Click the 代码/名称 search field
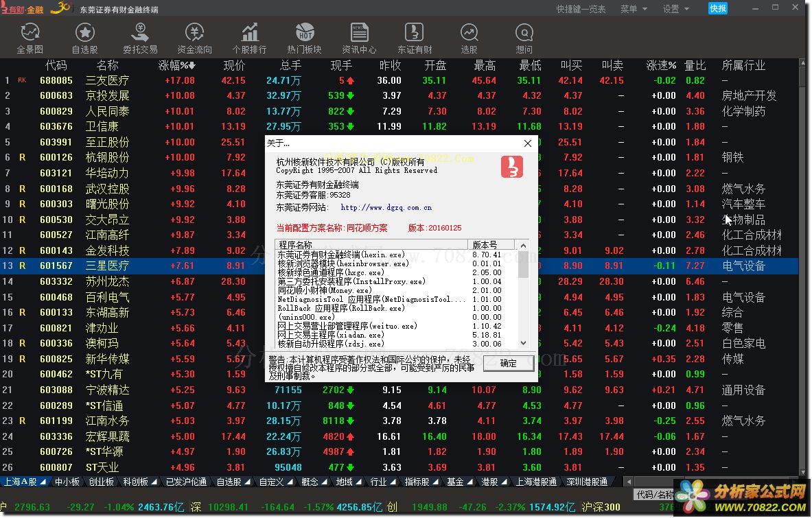The width and height of the screenshot is (812, 518). coord(653,494)
